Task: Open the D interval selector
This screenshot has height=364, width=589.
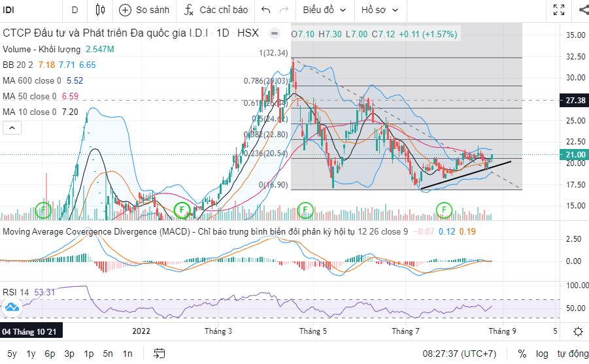Action: coord(75,10)
